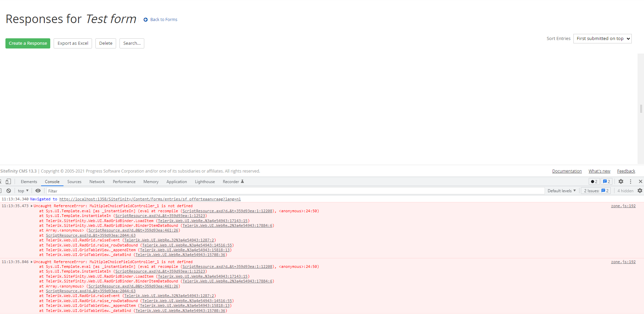Clear the console using the ban icon

[x=9, y=191]
